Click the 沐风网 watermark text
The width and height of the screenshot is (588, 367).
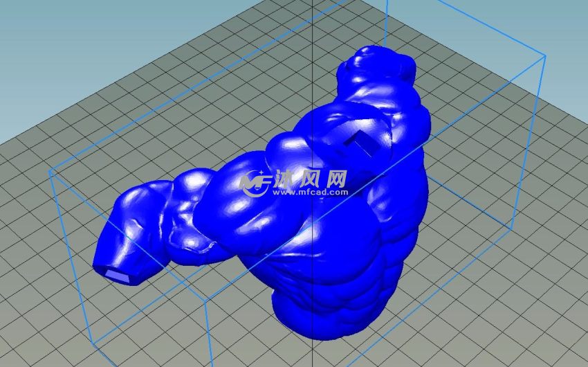pyautogui.click(x=311, y=179)
